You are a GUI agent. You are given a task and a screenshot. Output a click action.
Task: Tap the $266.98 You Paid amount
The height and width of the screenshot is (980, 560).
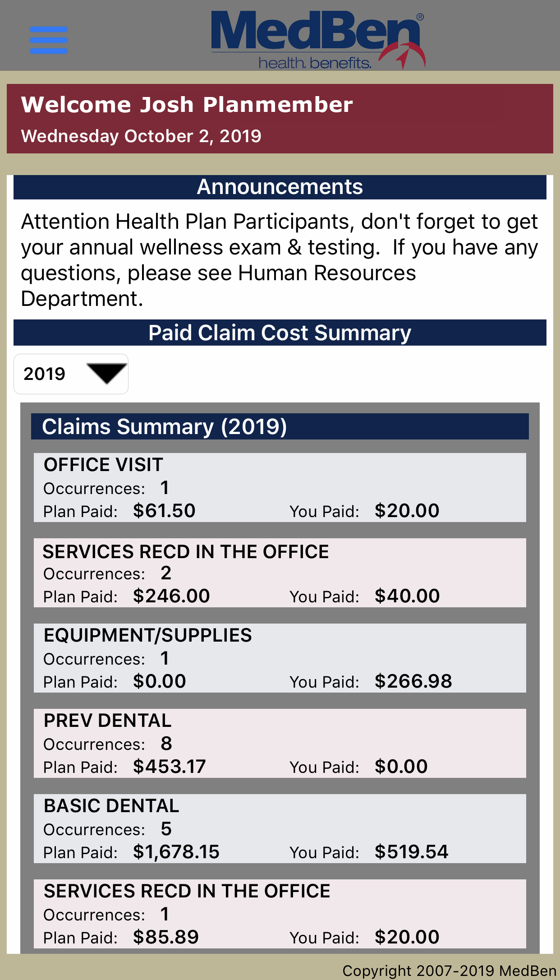click(x=413, y=681)
